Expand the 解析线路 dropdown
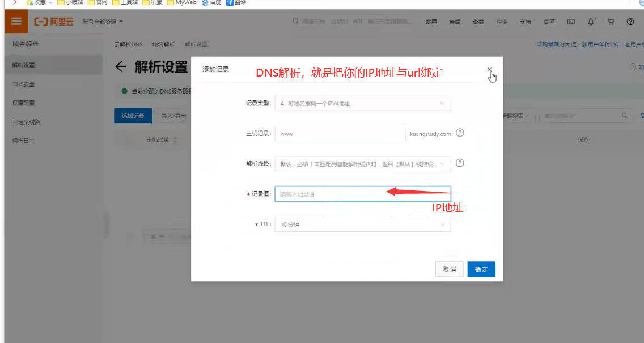The width and height of the screenshot is (644, 343). click(x=363, y=164)
